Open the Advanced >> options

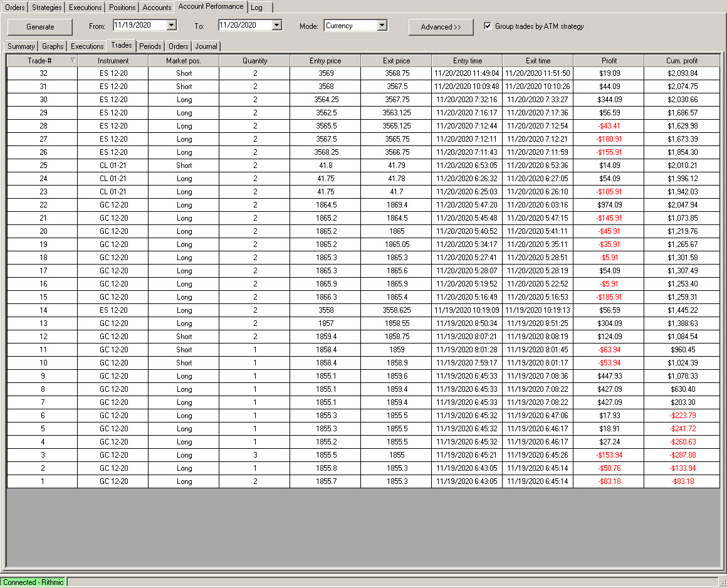(x=441, y=27)
